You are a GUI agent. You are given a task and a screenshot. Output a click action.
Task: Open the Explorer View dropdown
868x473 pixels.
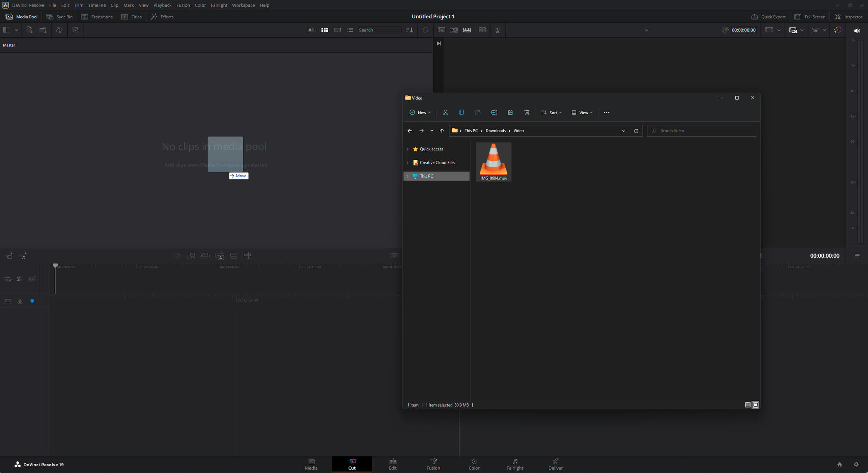pos(582,113)
